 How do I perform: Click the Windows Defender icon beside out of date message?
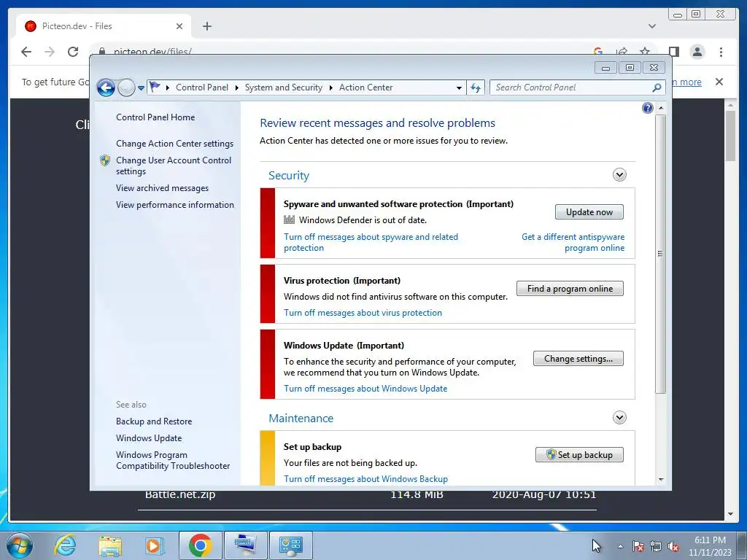click(x=289, y=219)
